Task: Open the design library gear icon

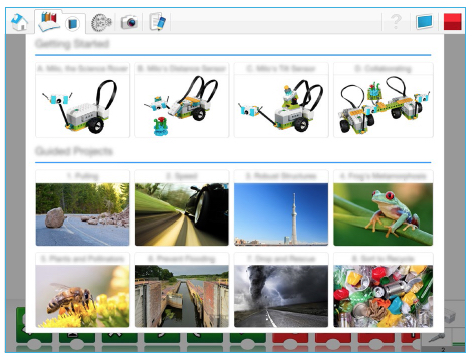Action: 101,23
